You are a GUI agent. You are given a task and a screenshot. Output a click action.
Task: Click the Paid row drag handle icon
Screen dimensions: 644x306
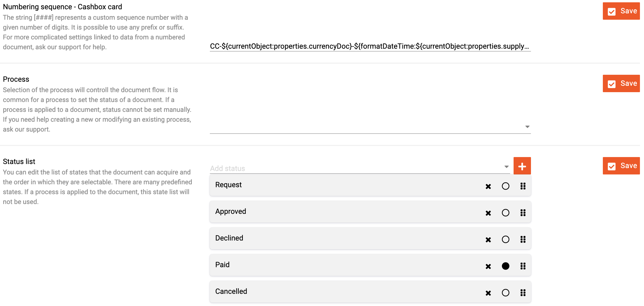coord(523,266)
